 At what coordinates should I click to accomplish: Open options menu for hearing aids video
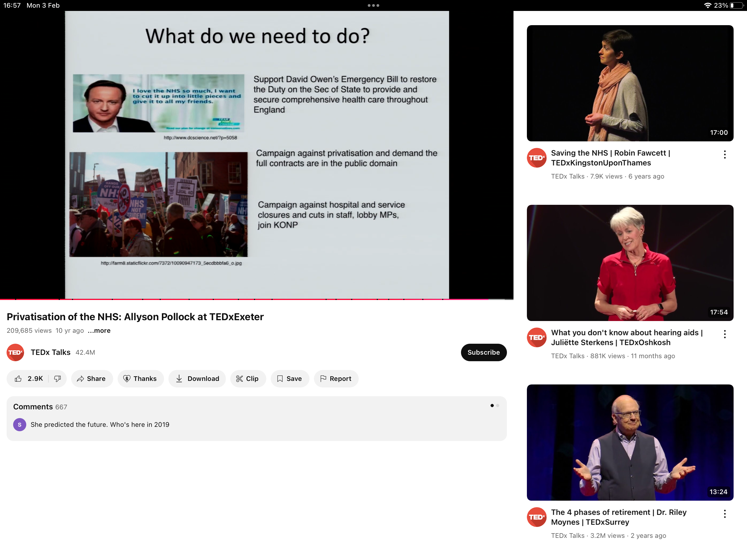pyautogui.click(x=725, y=334)
